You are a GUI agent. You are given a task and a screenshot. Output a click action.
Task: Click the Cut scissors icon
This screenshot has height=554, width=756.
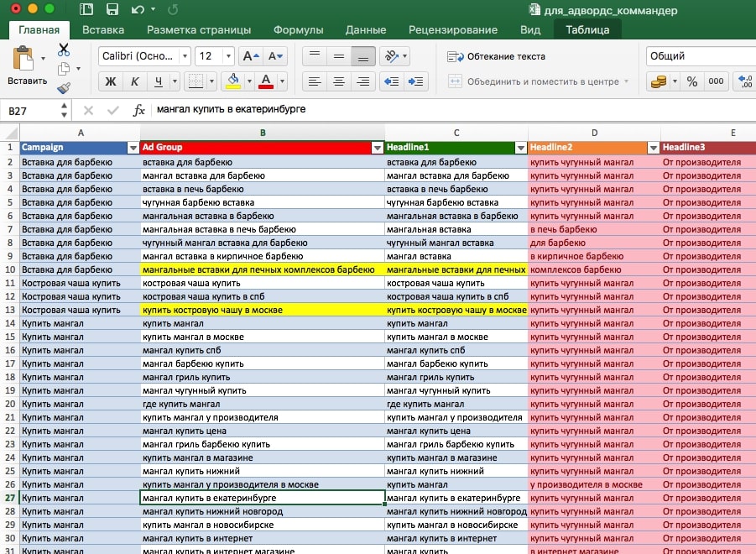(x=64, y=50)
